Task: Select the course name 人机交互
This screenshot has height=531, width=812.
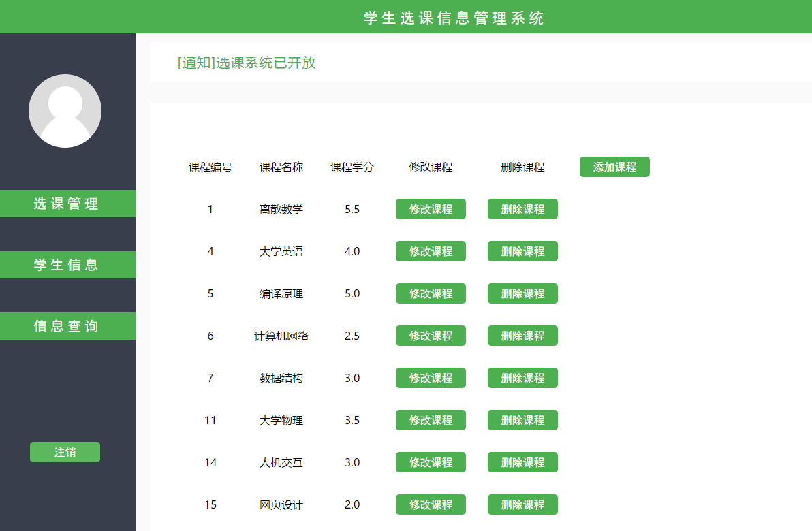Action: pyautogui.click(x=281, y=463)
